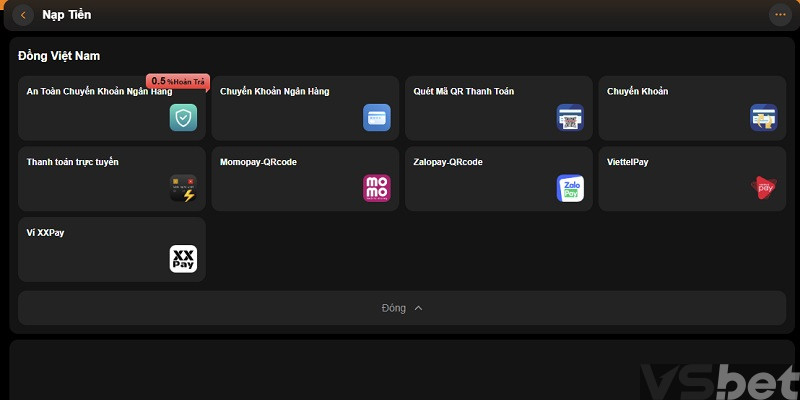Choose the Momopay-QRcode label
Viewport: 800px width, 400px height.
(x=258, y=162)
